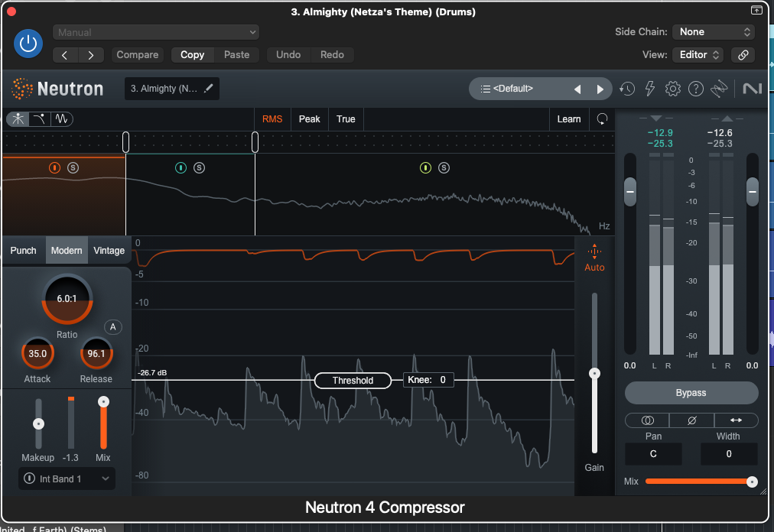Open the View Editor dropdown
The width and height of the screenshot is (774, 532).
pos(698,55)
